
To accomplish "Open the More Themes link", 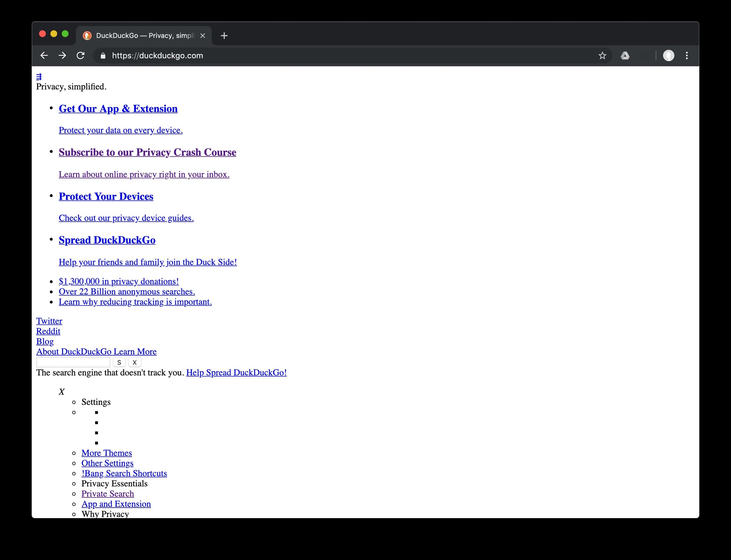I will coord(107,453).
